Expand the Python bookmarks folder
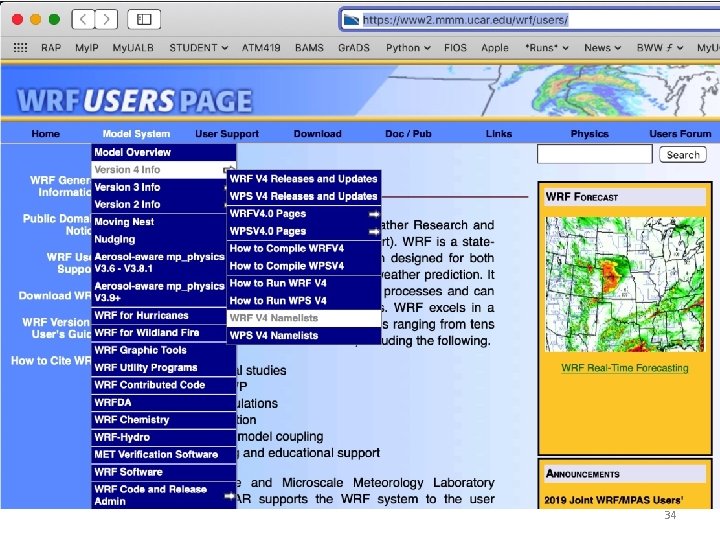Viewport: 720px width, 540px height. 408,48
